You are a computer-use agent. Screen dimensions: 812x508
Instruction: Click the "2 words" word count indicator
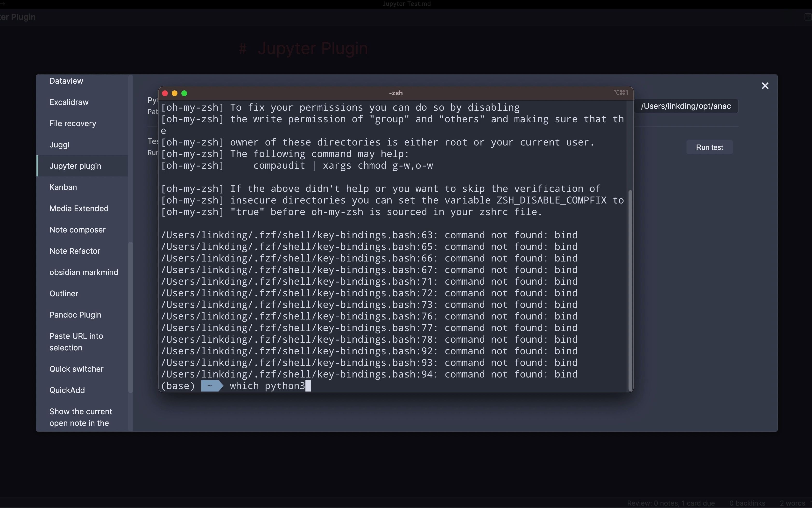click(x=793, y=503)
